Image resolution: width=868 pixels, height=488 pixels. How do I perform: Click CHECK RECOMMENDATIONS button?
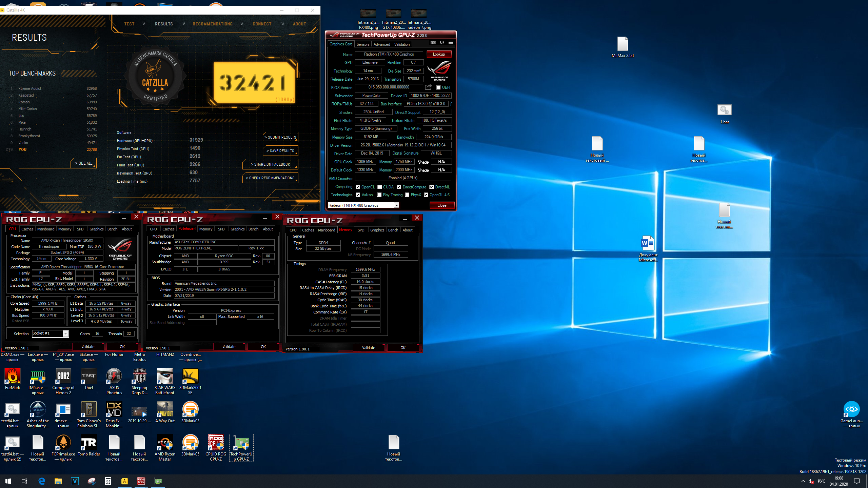point(270,178)
